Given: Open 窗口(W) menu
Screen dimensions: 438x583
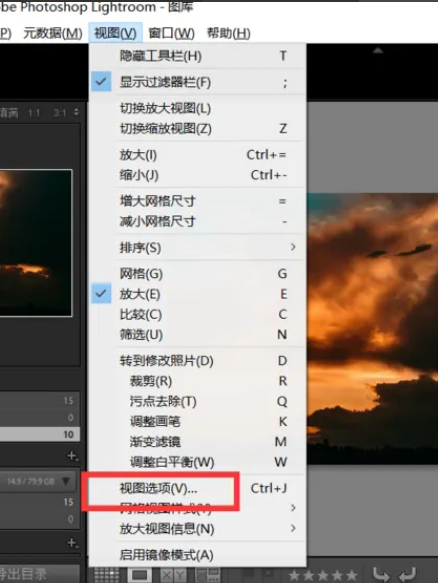Looking at the screenshot, I should click(171, 33).
